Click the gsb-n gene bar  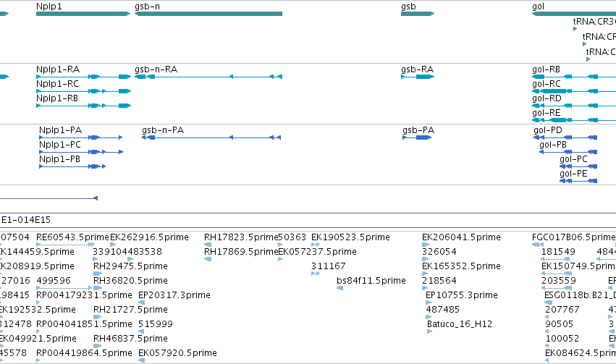point(208,14)
